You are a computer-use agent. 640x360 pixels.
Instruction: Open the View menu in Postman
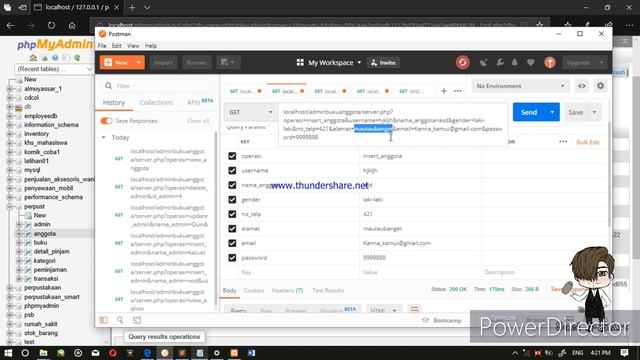pos(133,46)
